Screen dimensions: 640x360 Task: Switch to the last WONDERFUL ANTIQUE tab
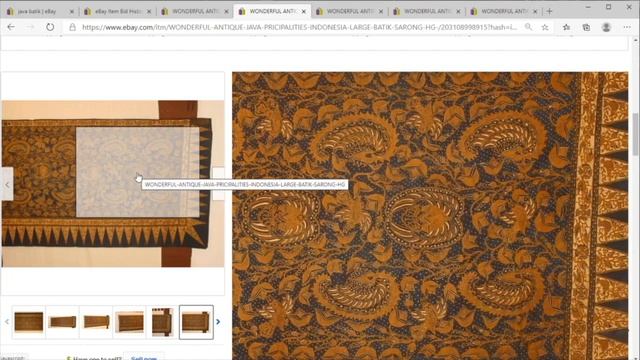pos(504,11)
